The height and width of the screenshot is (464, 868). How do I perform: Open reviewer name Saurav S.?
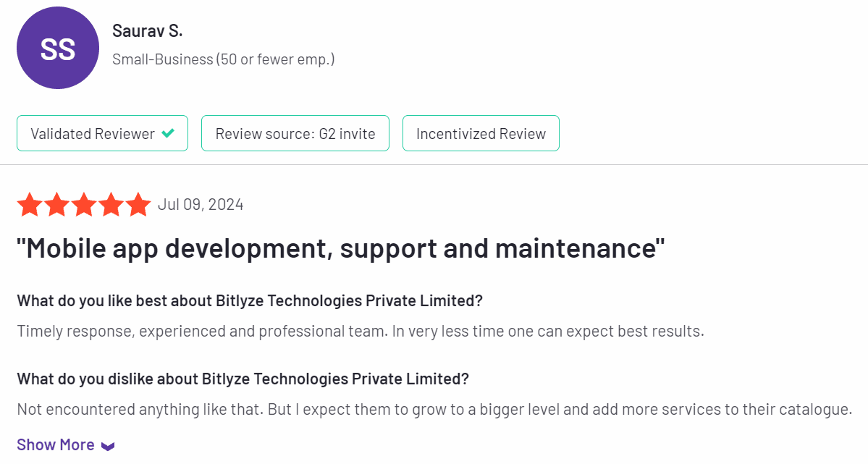click(148, 31)
